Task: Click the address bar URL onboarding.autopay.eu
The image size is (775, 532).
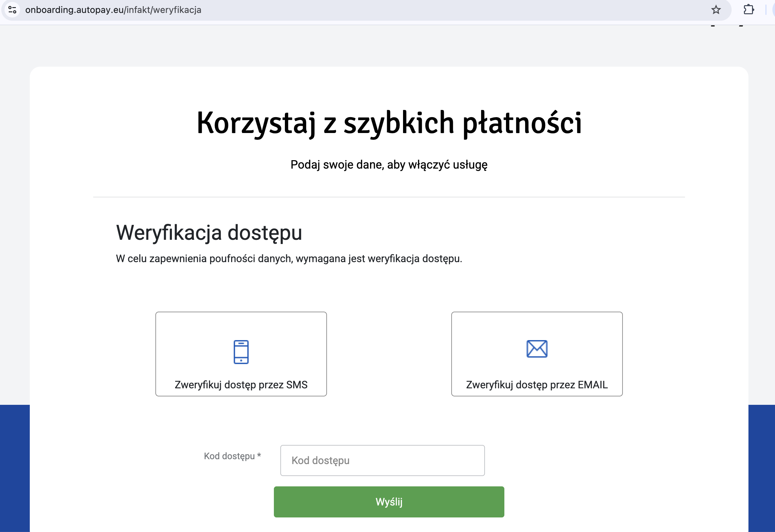Action: click(x=113, y=10)
